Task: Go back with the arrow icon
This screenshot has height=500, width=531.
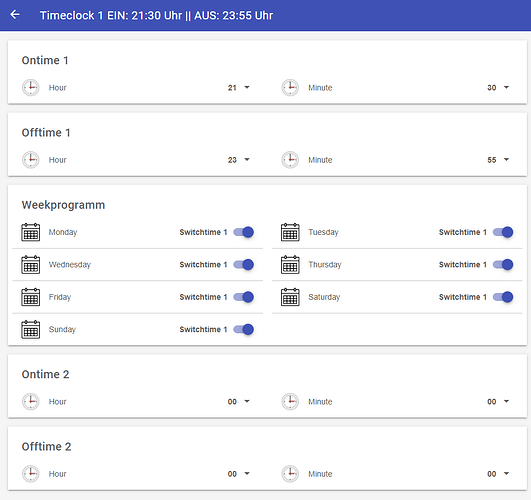Action: tap(15, 15)
